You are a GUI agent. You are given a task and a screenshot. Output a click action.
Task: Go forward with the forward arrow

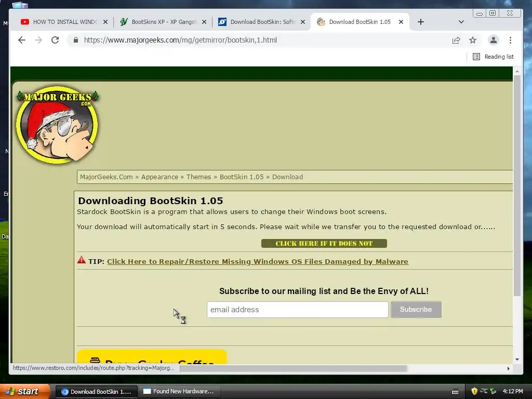coord(38,40)
